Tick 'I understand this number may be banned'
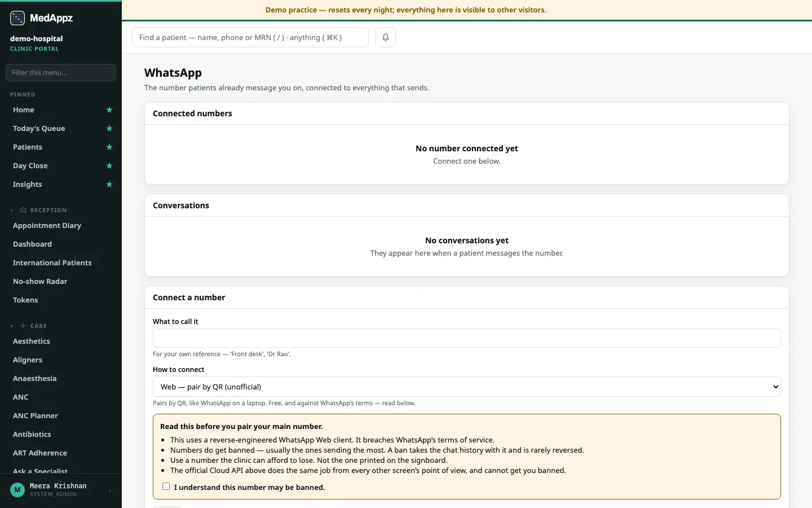812x508 pixels. (x=166, y=487)
